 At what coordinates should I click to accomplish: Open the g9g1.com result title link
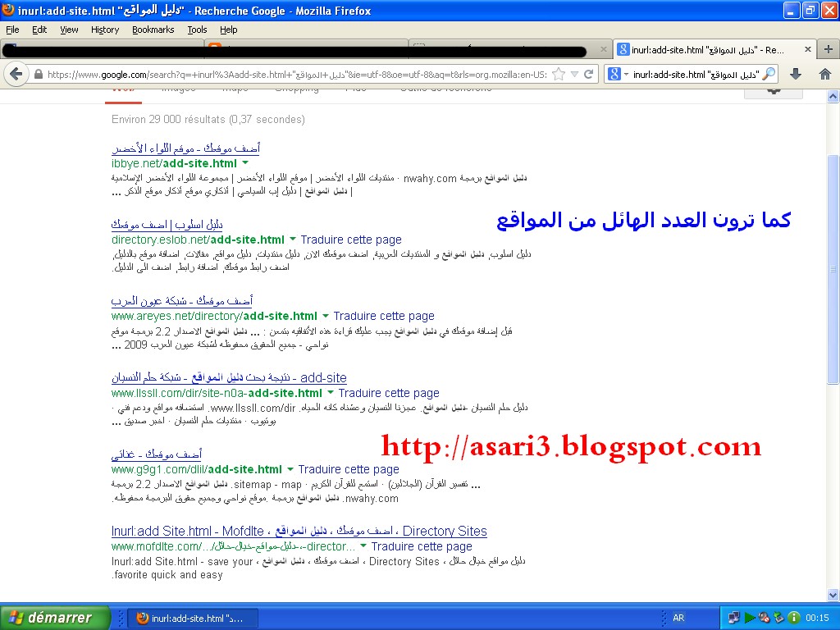point(157,454)
